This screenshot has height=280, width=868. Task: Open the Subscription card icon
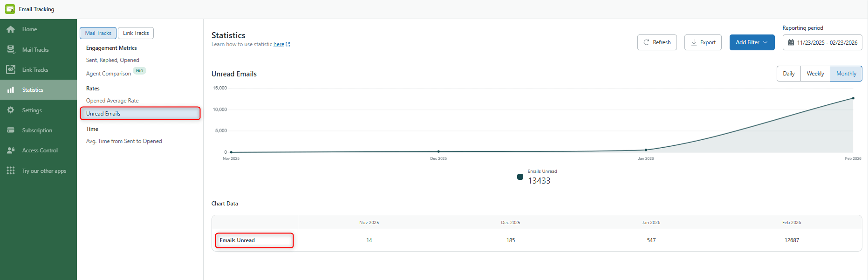click(x=11, y=130)
